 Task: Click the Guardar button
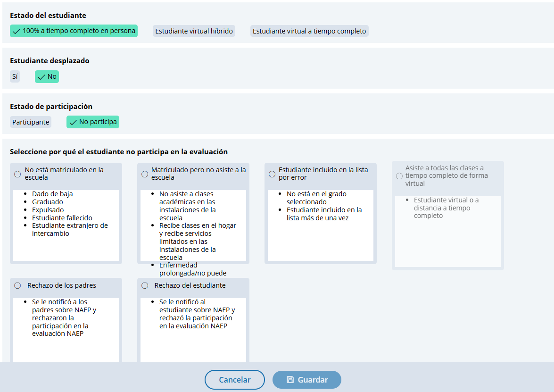point(307,380)
